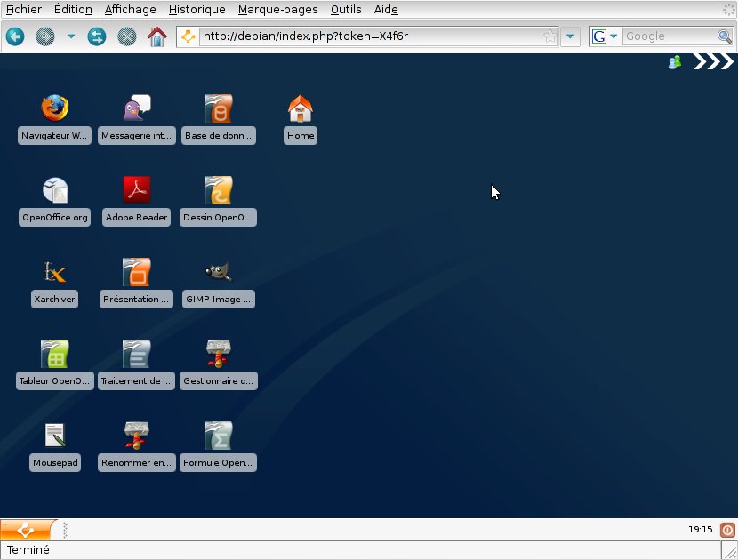Go back with the browser back arrow
Screen dimensions: 738x560
(15, 36)
